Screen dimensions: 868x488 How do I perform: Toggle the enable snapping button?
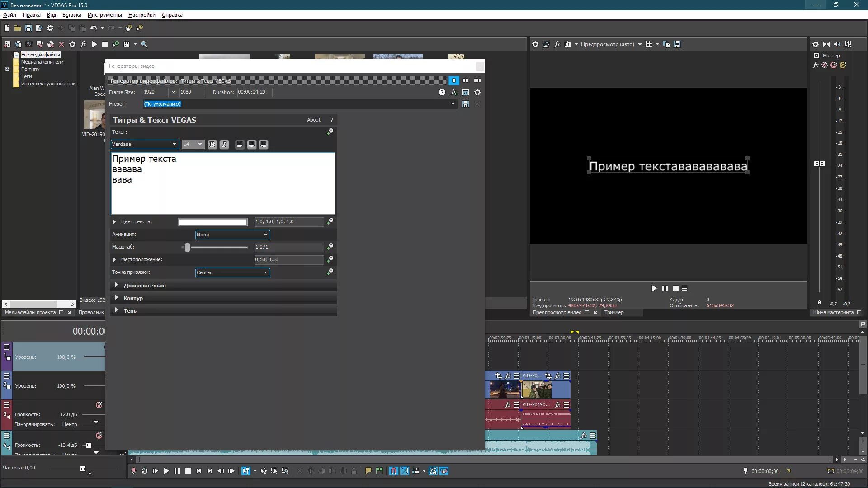(x=393, y=471)
